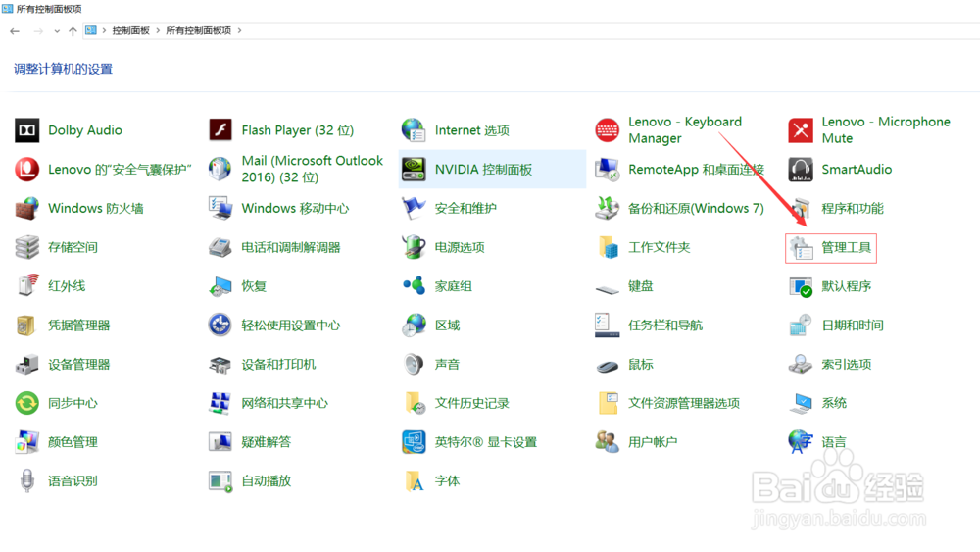This screenshot has height=552, width=980.
Task: Open the 设备和打印机 icon
Action: tap(220, 365)
